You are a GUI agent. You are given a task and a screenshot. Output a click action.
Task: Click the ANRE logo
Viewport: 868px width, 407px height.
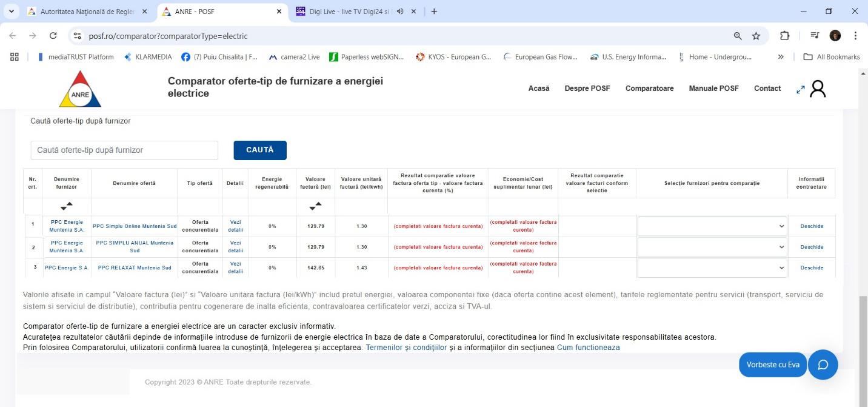pyautogui.click(x=80, y=89)
